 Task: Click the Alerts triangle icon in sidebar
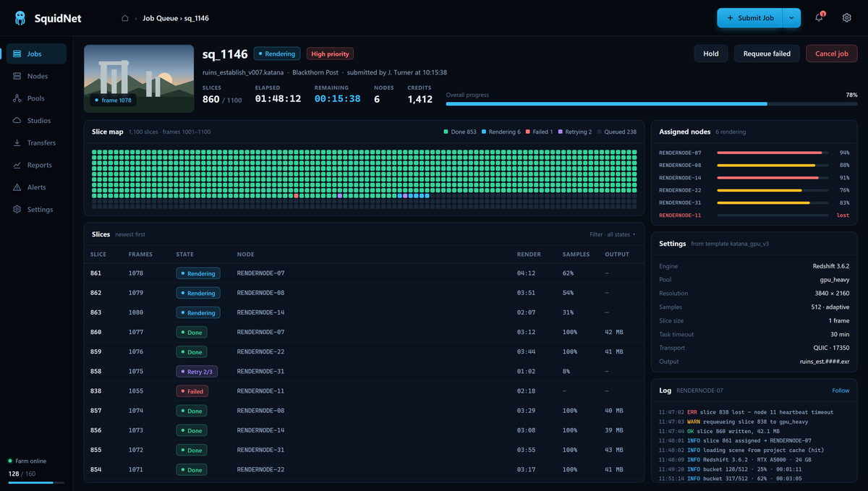[x=17, y=187]
